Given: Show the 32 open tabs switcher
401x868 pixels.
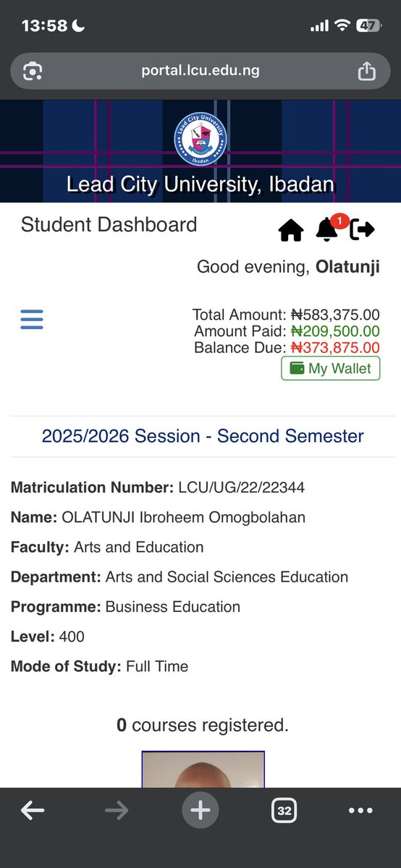Looking at the screenshot, I should point(284,811).
